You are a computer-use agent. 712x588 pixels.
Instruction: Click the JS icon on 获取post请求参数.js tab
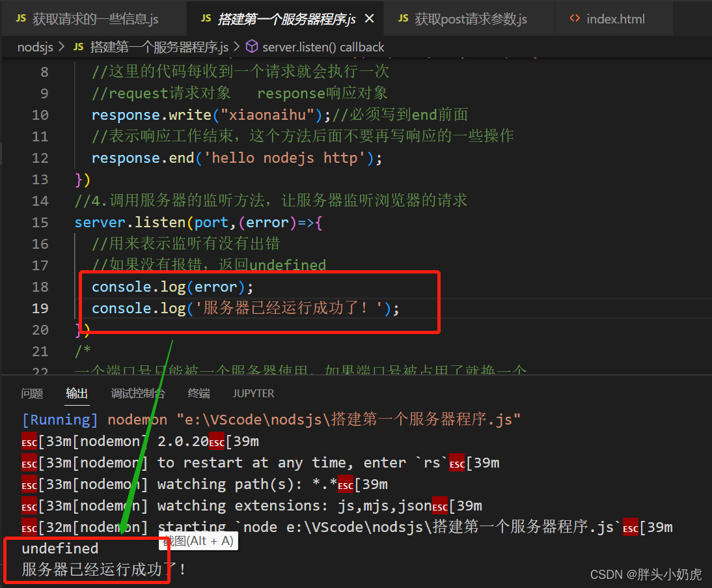pos(404,19)
